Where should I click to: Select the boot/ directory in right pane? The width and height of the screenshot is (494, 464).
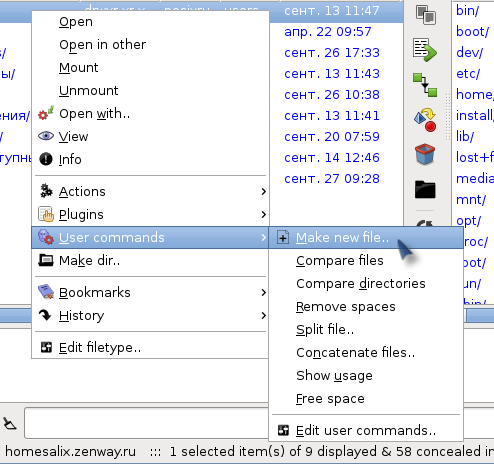pos(472,32)
